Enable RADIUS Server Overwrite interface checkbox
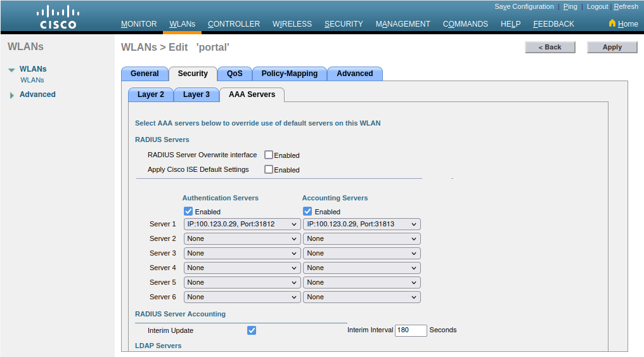Screen dimensions: 644x357 pyautogui.click(x=269, y=155)
